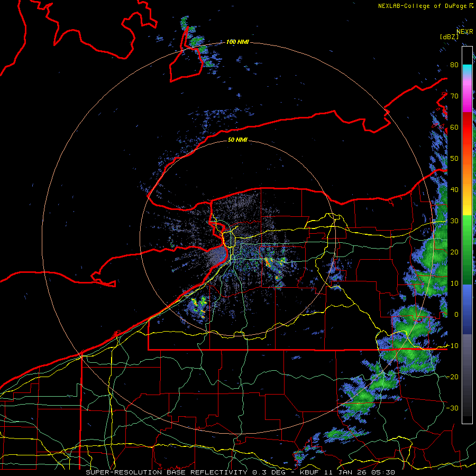476x476 pixels.
Task: Click the 60 value on the dBZ scale
Action: coord(454,127)
